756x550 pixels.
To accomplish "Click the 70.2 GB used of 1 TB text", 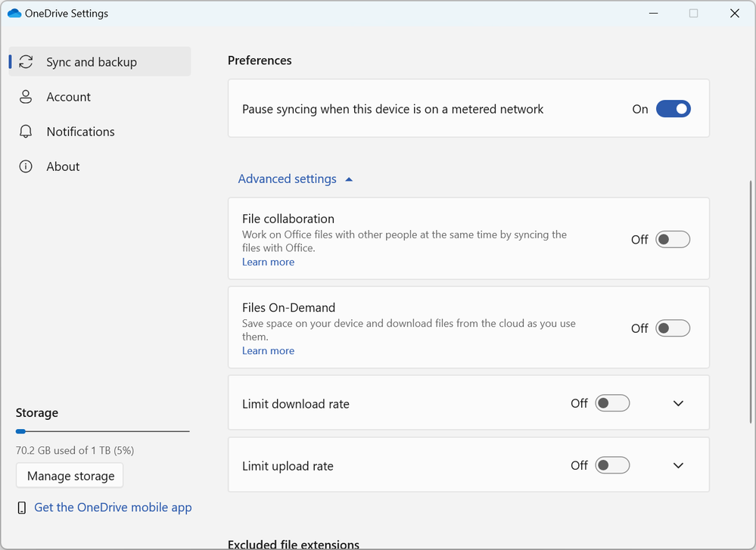I will pyautogui.click(x=75, y=450).
